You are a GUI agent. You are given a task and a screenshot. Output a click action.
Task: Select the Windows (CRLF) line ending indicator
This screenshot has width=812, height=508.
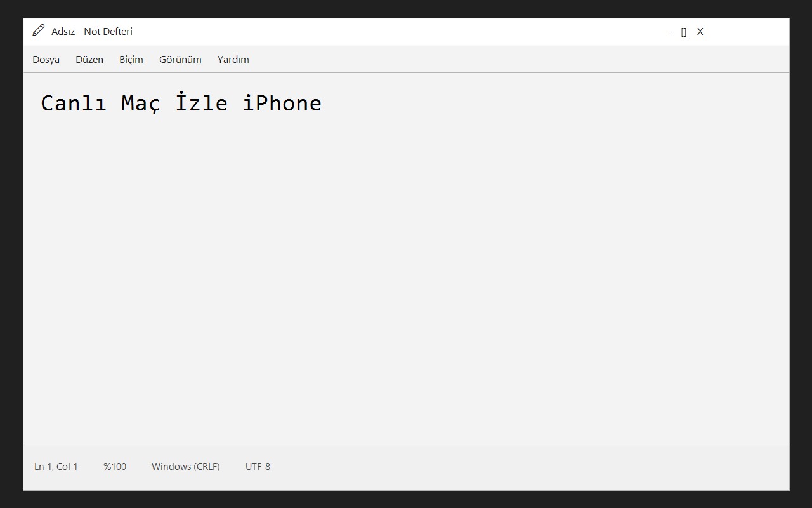point(186,466)
